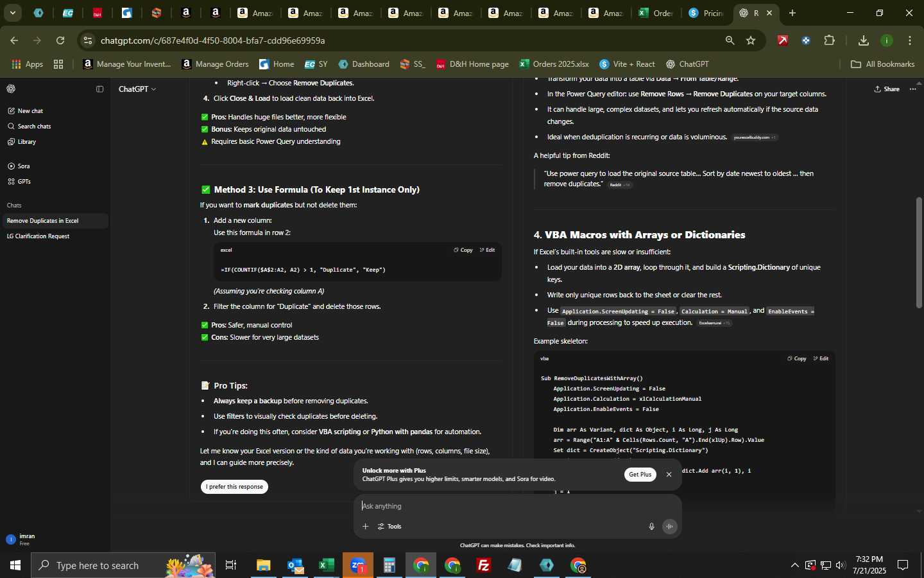Open the Reddit source citation chip
This screenshot has height=578, width=924.
(620, 185)
